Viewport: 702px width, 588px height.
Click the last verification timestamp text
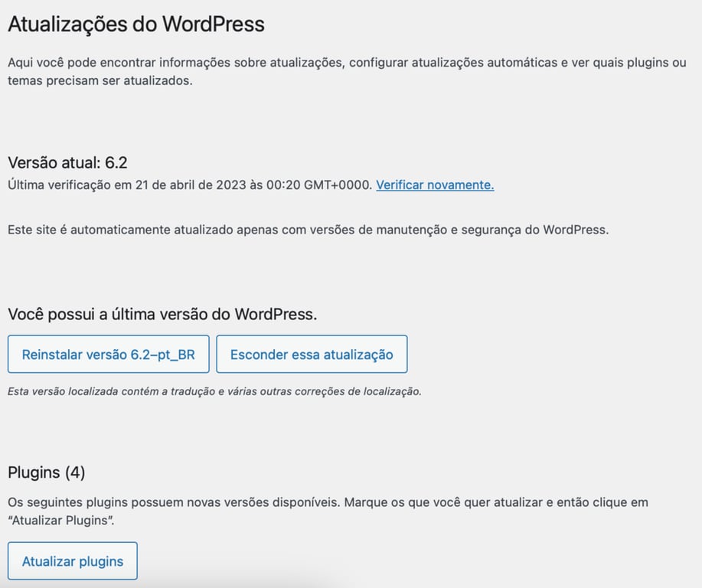[x=186, y=185]
